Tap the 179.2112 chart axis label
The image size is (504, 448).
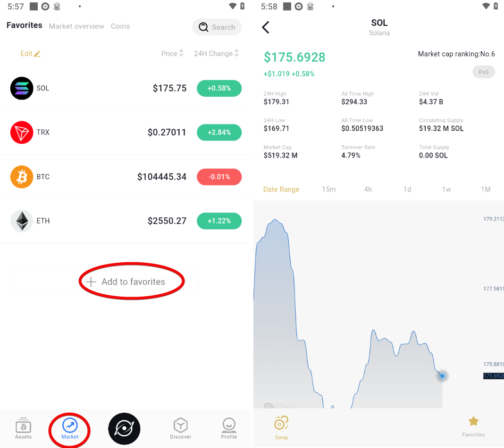494,219
